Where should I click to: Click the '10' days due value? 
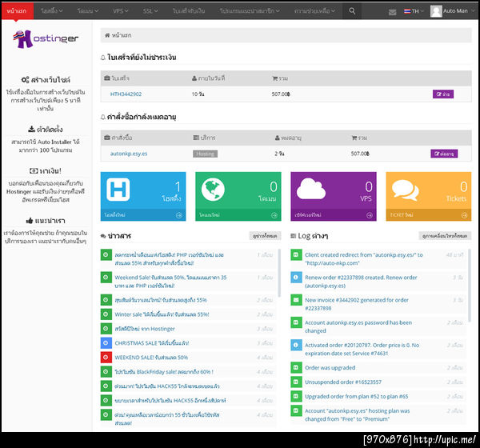(x=198, y=94)
